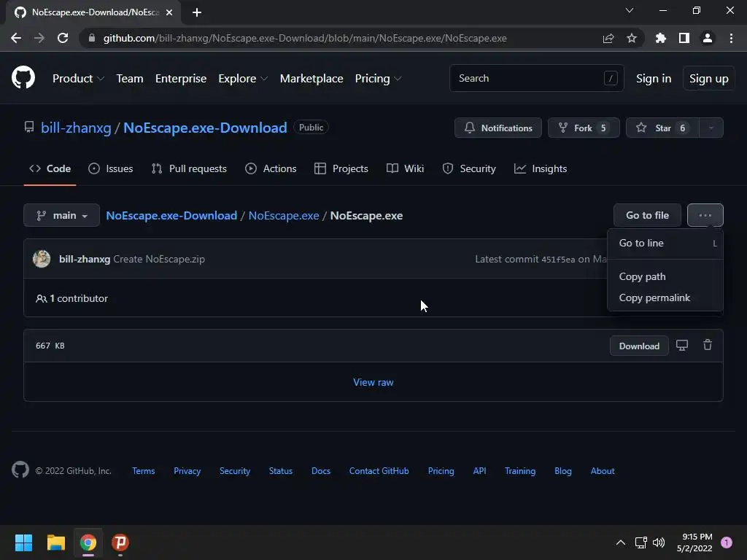Open the NoEscape.exe folder breadcrumb
The height and width of the screenshot is (560, 747).
coord(284,215)
